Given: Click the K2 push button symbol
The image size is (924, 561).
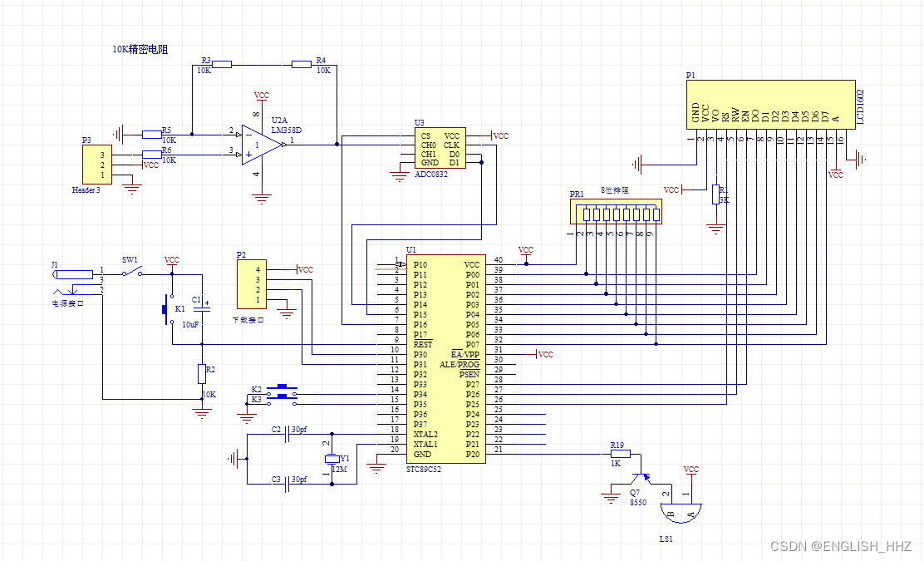Looking at the screenshot, I should tap(282, 390).
